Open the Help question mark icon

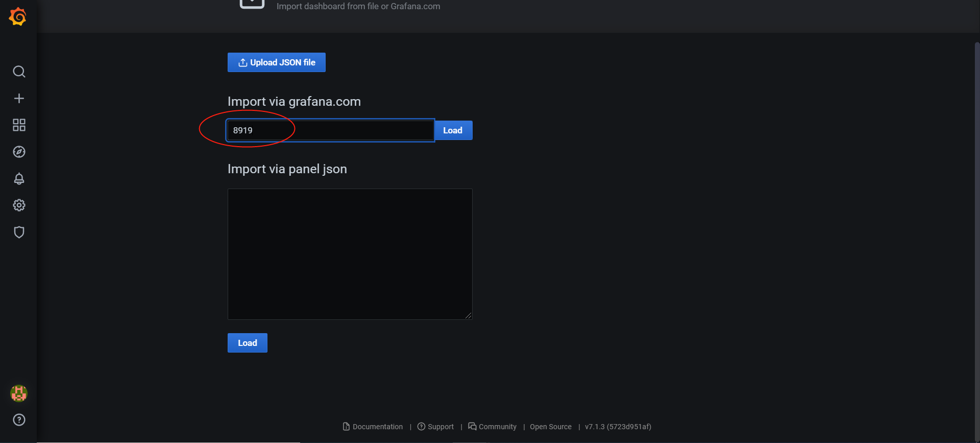19,420
